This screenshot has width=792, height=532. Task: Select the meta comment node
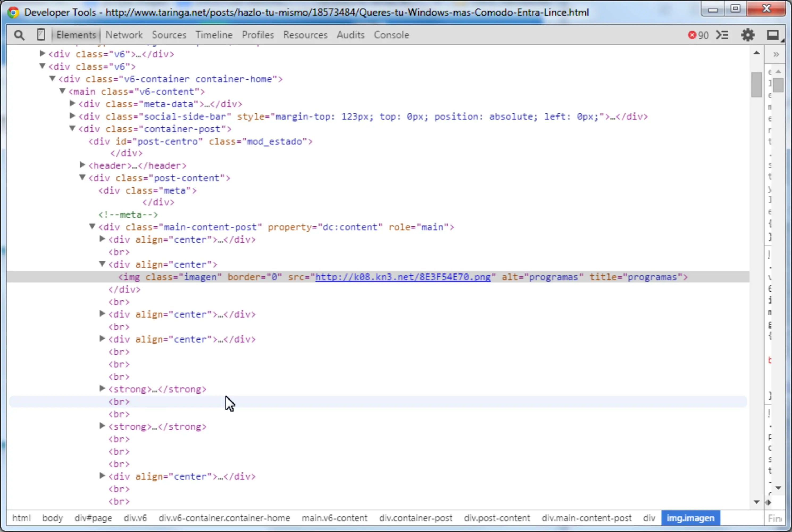click(128, 214)
